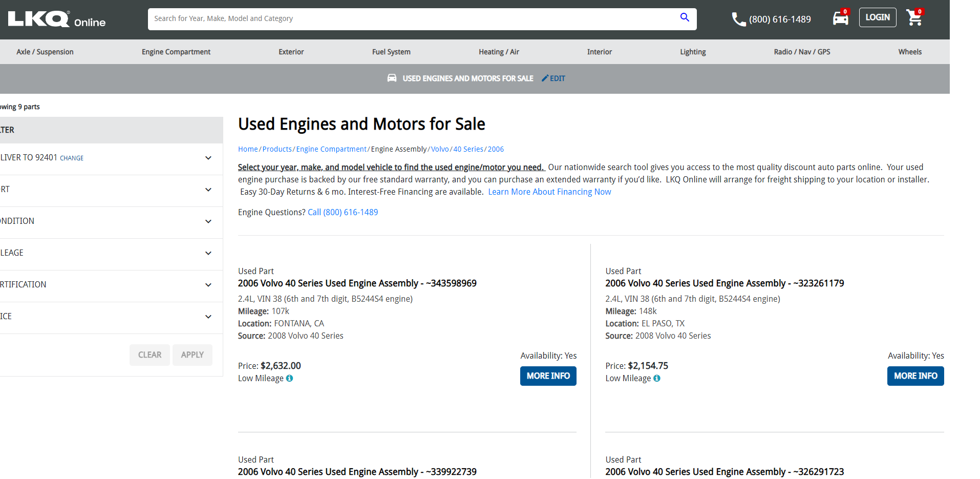Click the price $2,154.75
This screenshot has height=479, width=980.
[648, 366]
